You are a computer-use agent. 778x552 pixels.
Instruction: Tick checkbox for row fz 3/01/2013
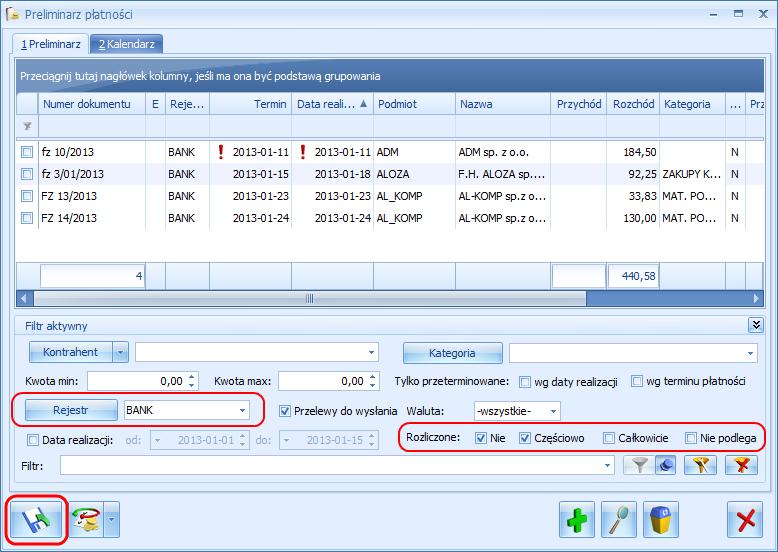point(27,174)
